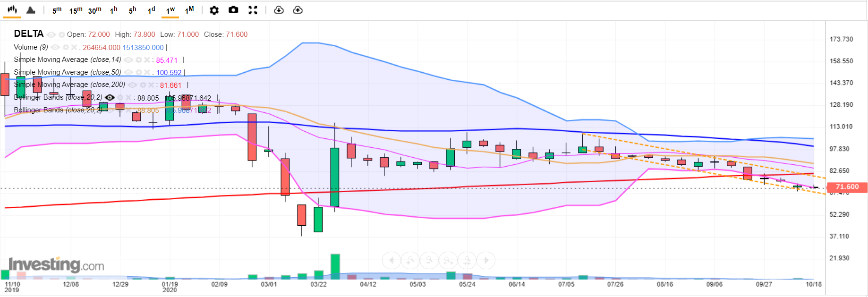Screen dimensions: 868x297
Task: Click the SMA 200 value 81.661
Action: pyautogui.click(x=170, y=85)
